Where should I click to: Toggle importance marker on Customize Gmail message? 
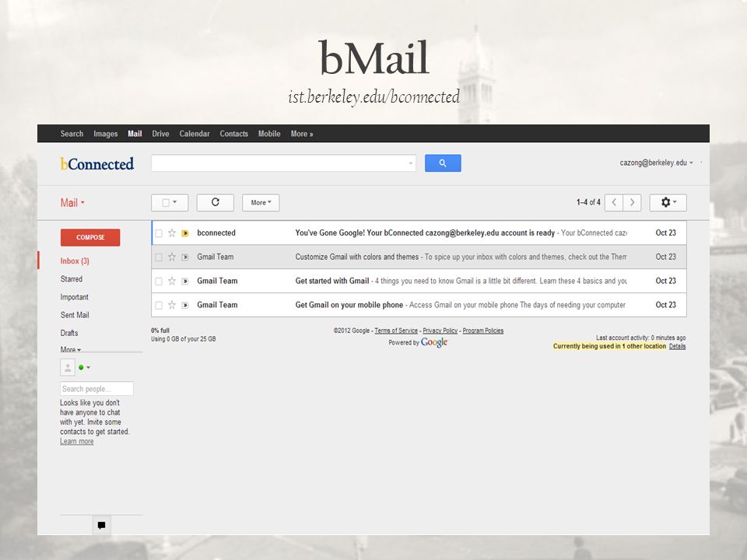click(185, 257)
